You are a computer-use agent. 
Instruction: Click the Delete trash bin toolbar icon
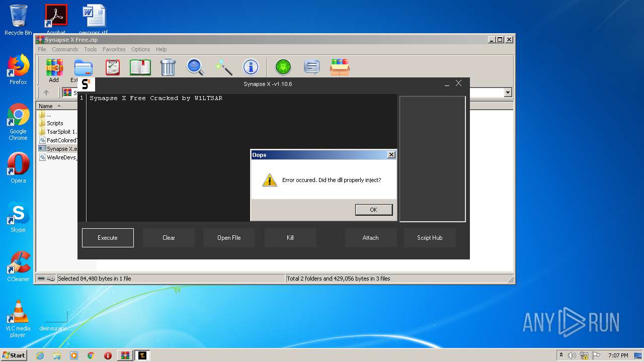point(168,67)
